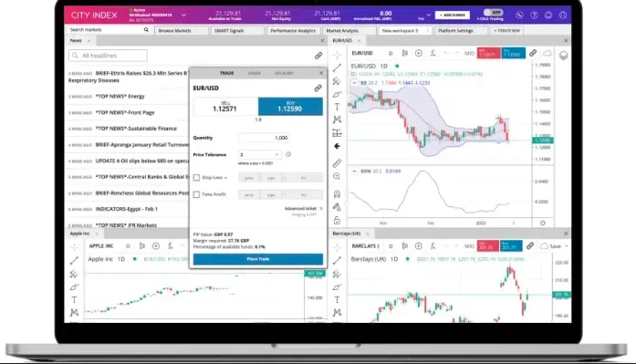This screenshot has width=636, height=364.
Task: Open the Market Analysis tab
Action: click(x=349, y=31)
